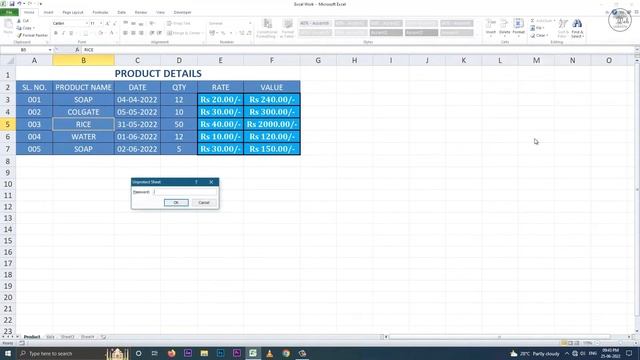Select row 5 header
Screen dimensions: 640x360
click(x=7, y=124)
